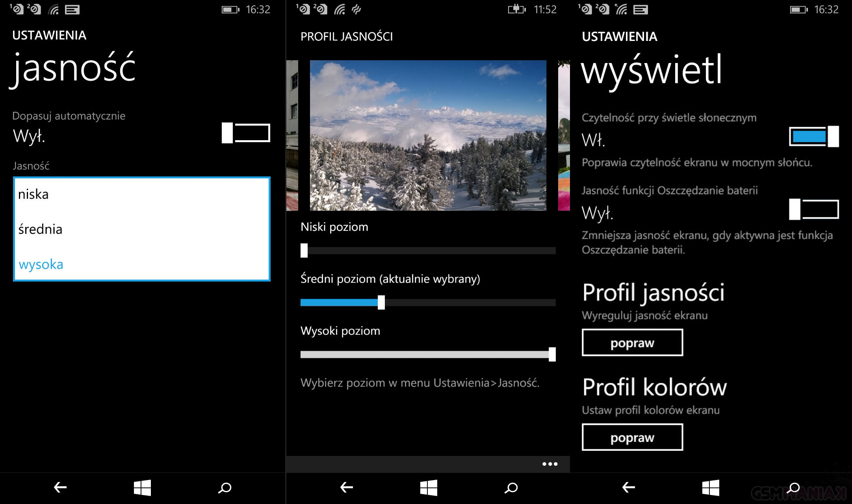This screenshot has width=852, height=504.
Task: Open three-dots menu in Profil jasności app bar
Action: 549,464
